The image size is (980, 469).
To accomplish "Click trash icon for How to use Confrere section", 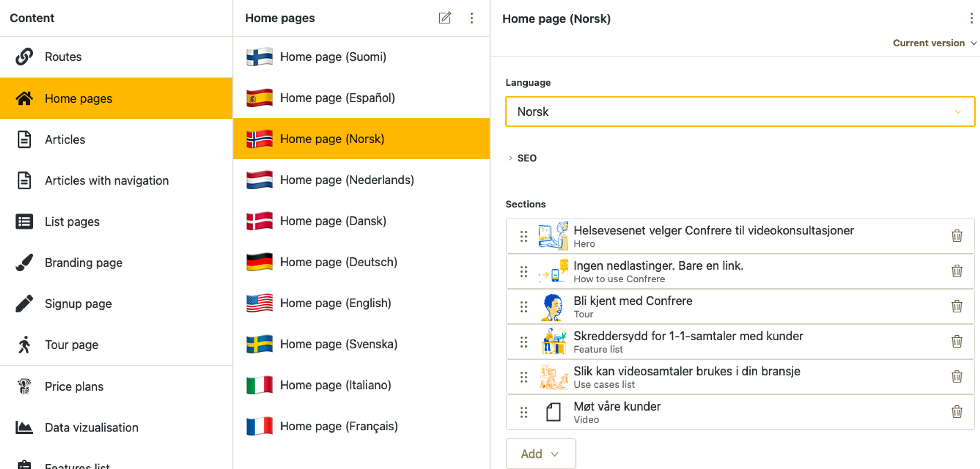I will pyautogui.click(x=957, y=271).
